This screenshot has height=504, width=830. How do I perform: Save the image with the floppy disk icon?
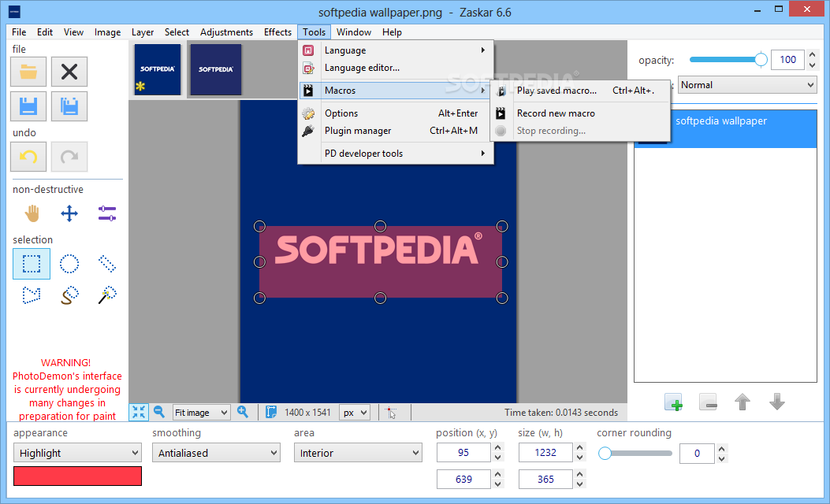pyautogui.click(x=28, y=106)
